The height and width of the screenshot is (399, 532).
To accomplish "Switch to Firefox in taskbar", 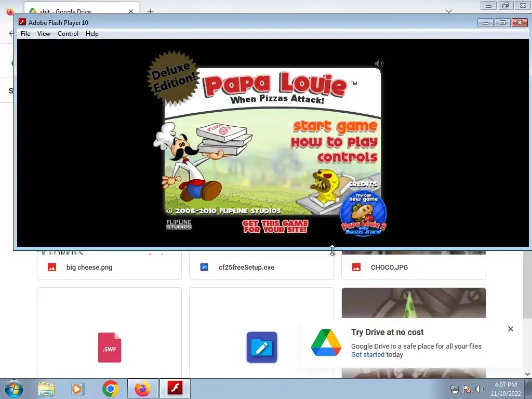I will [x=142, y=389].
